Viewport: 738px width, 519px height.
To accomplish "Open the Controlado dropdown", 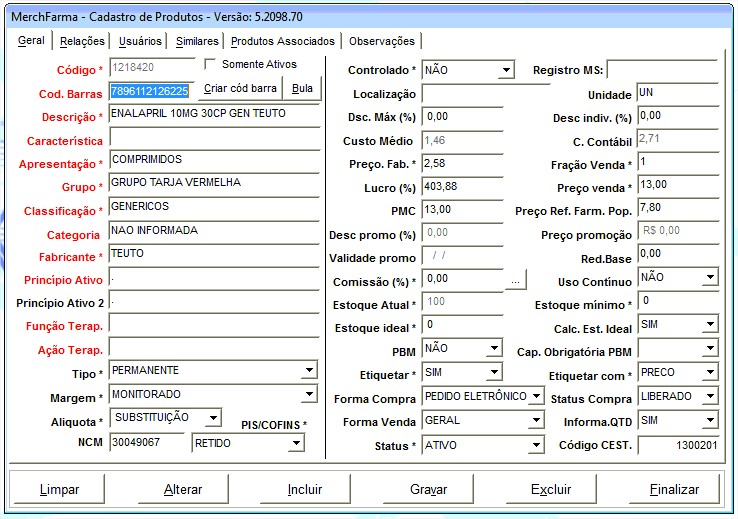I will (506, 70).
